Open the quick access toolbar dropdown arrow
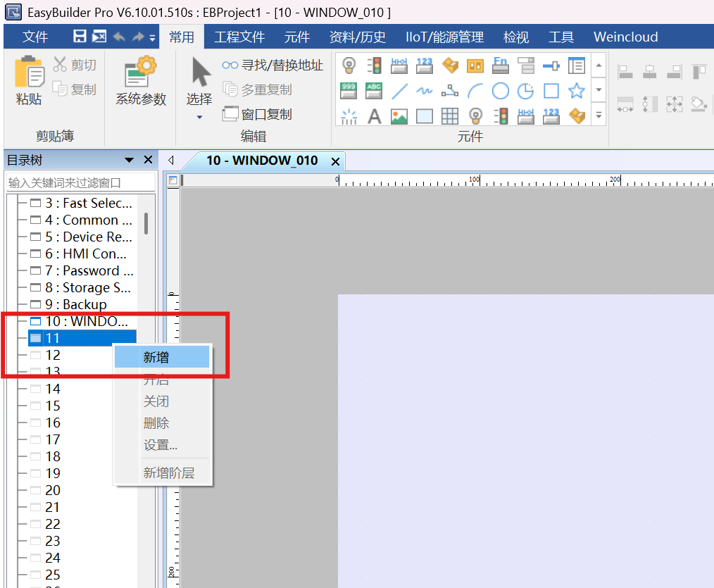The height and width of the screenshot is (588, 714). 152,37
